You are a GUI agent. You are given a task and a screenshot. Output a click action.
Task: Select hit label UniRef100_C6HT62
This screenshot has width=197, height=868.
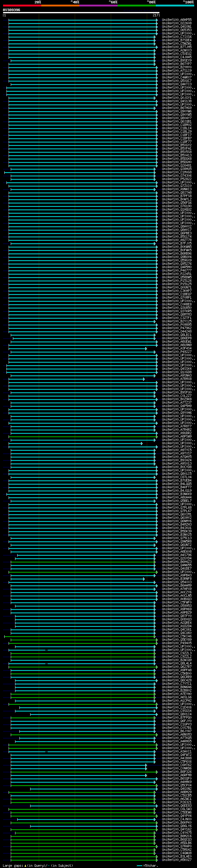pos(177,765)
